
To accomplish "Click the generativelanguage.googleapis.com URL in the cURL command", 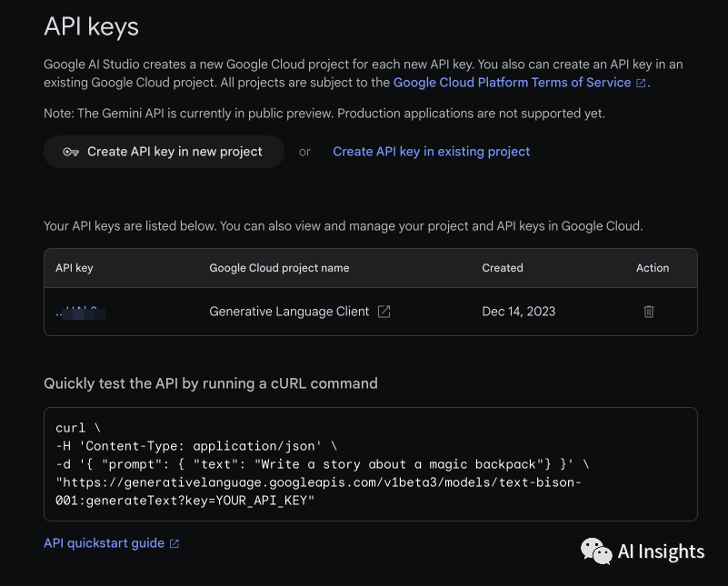I will [318, 482].
